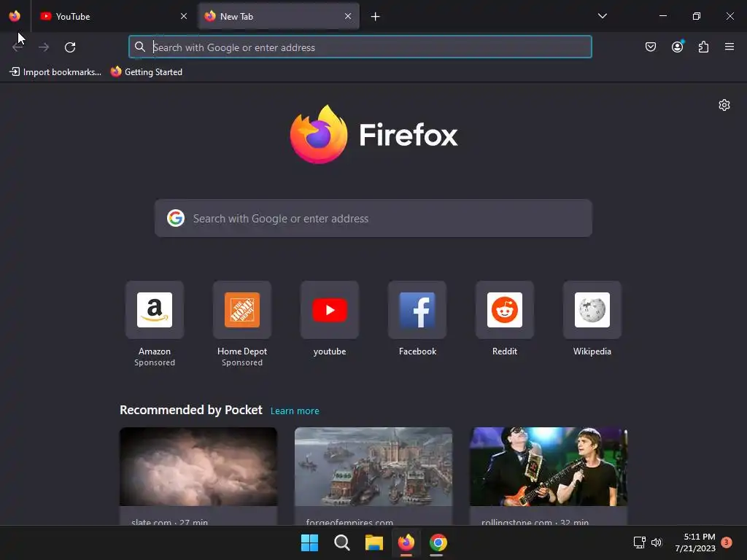
Task: Select the New Tab tab
Action: (x=279, y=16)
